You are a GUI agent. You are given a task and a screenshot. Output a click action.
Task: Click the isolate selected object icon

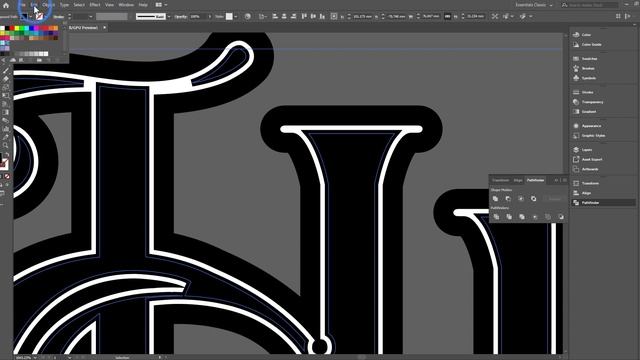[495, 16]
